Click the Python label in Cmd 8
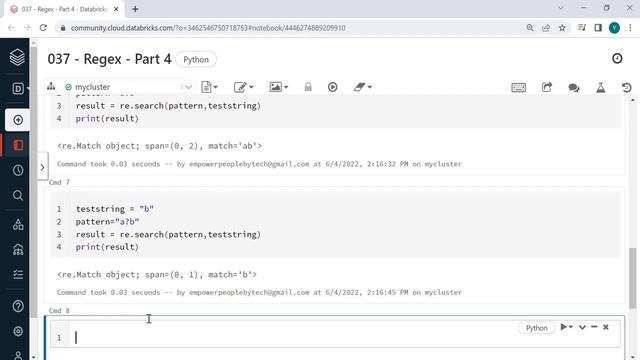The height and width of the screenshot is (360, 640). click(x=536, y=328)
